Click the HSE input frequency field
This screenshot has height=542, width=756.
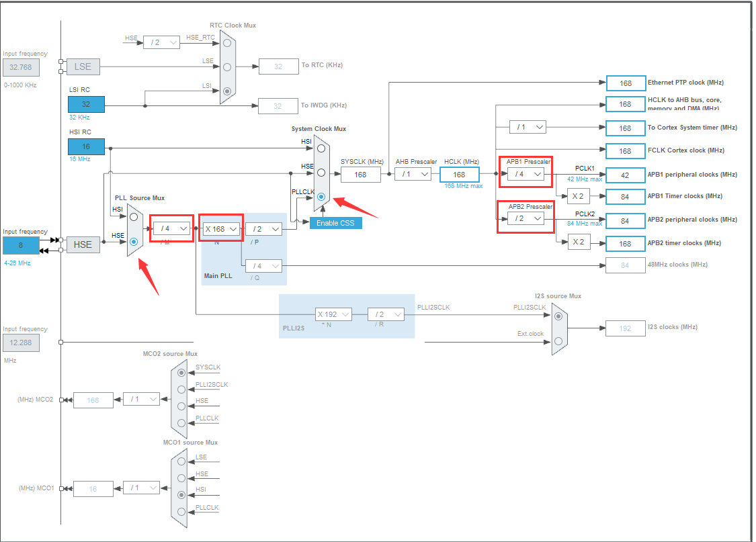coord(21,245)
